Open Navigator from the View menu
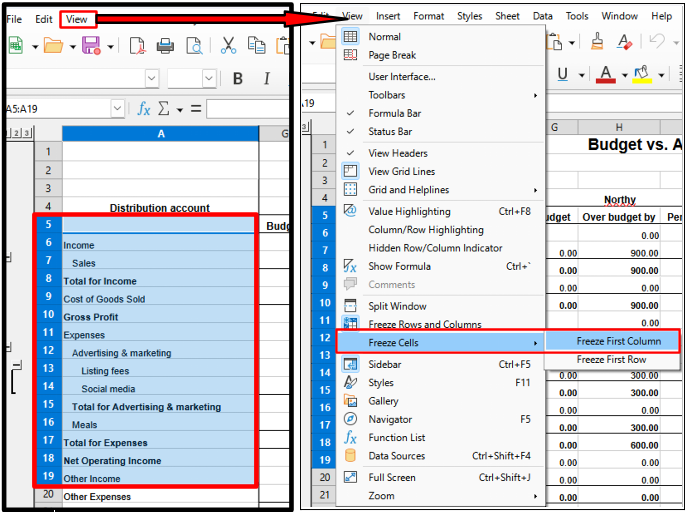Viewport: 685px width, 512px height. [x=440, y=419]
